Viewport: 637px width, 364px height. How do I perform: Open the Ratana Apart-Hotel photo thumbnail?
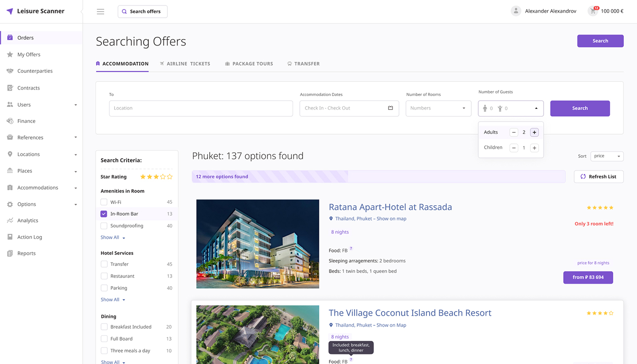[x=258, y=244]
